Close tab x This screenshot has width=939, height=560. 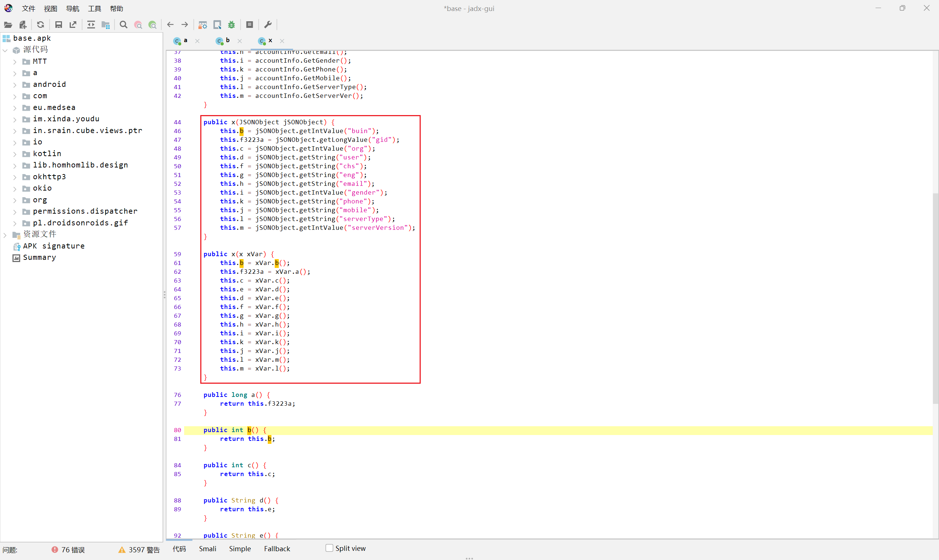pyautogui.click(x=282, y=41)
